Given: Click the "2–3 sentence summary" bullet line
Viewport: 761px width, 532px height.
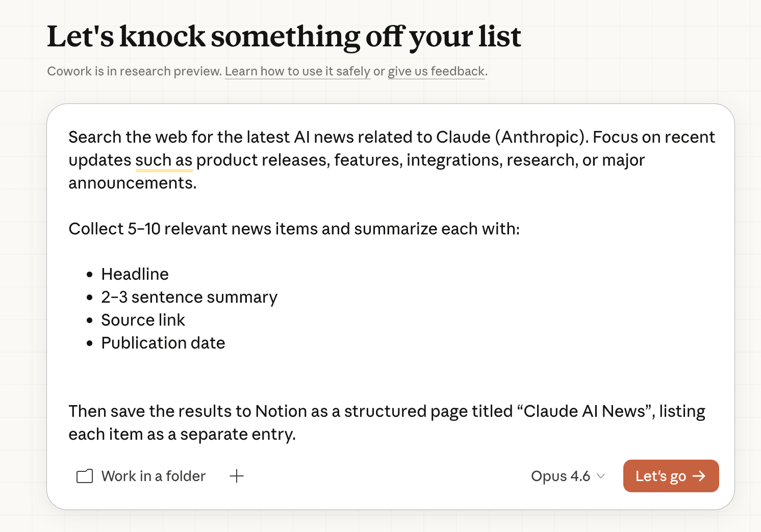Looking at the screenshot, I should pyautogui.click(x=189, y=297).
